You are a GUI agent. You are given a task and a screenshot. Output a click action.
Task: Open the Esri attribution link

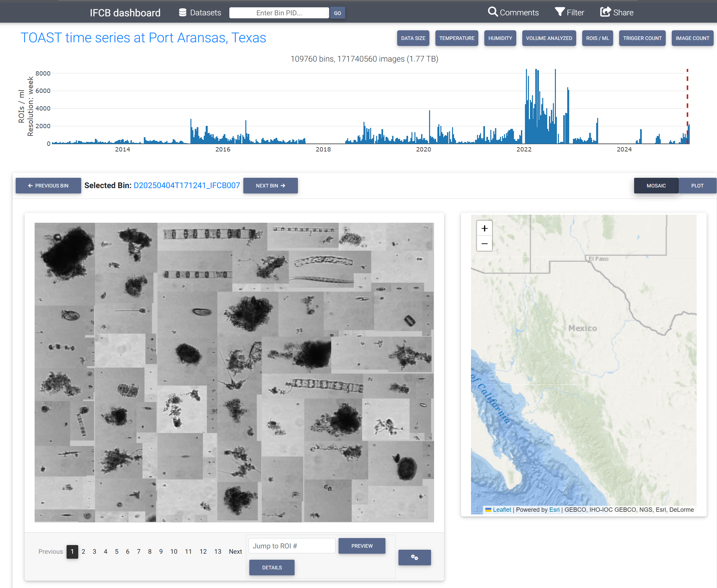[x=554, y=510]
